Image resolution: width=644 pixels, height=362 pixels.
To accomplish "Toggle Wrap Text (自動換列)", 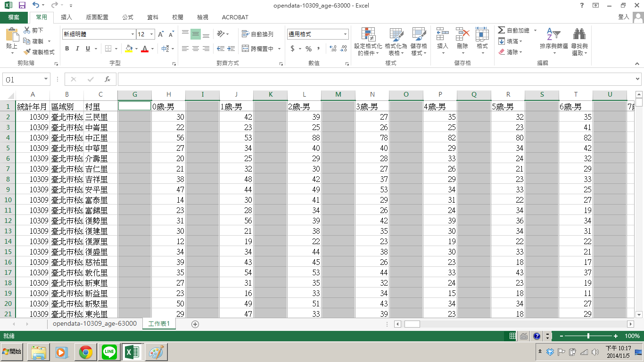I will [x=257, y=34].
